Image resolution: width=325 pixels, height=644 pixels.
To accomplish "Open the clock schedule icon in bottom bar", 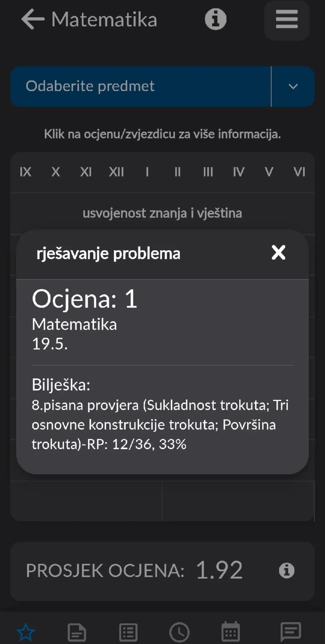I will [x=179, y=632].
